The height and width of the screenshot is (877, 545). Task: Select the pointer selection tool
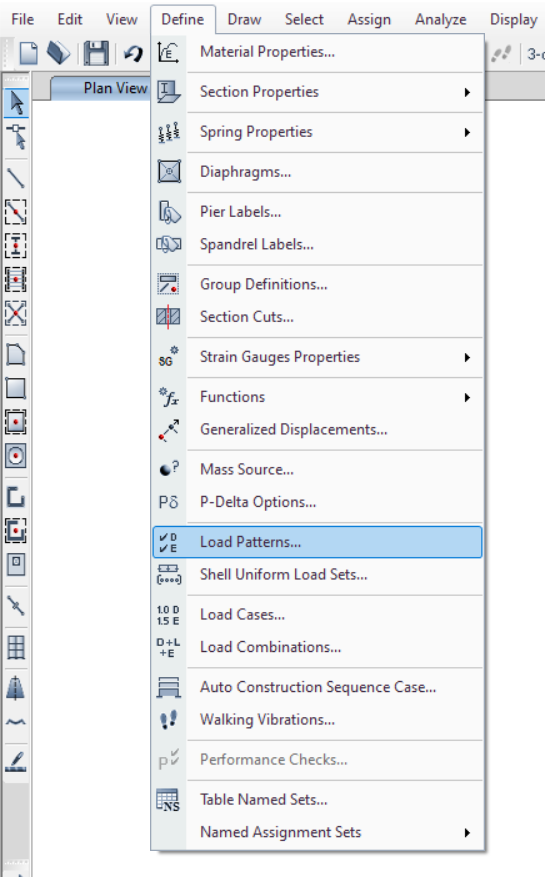[16, 103]
